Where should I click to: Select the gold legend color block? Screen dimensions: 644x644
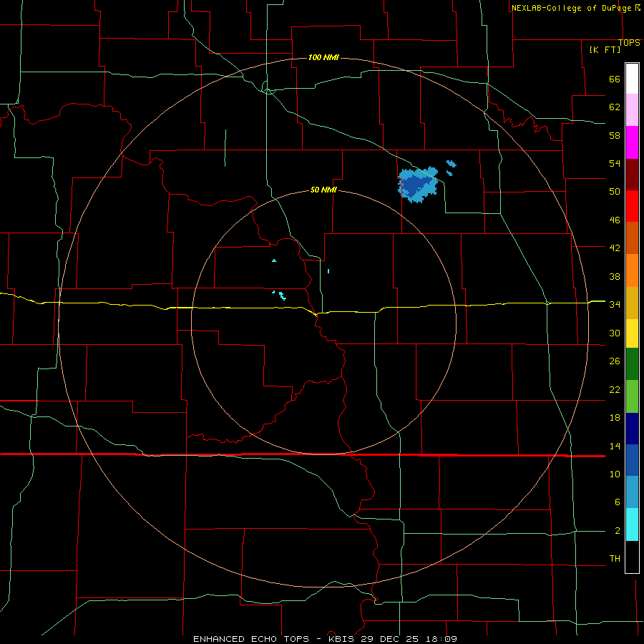pyautogui.click(x=632, y=303)
